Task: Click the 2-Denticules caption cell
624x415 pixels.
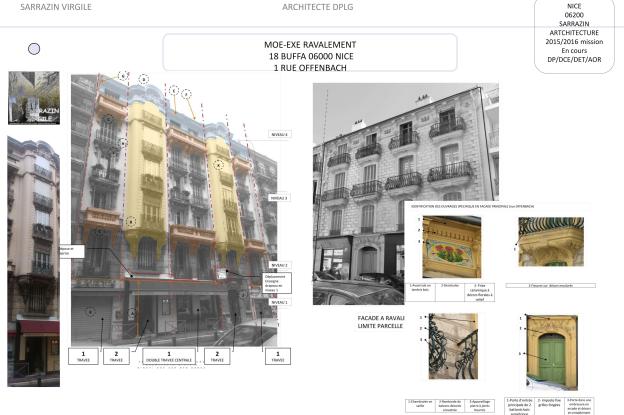Action: click(450, 292)
